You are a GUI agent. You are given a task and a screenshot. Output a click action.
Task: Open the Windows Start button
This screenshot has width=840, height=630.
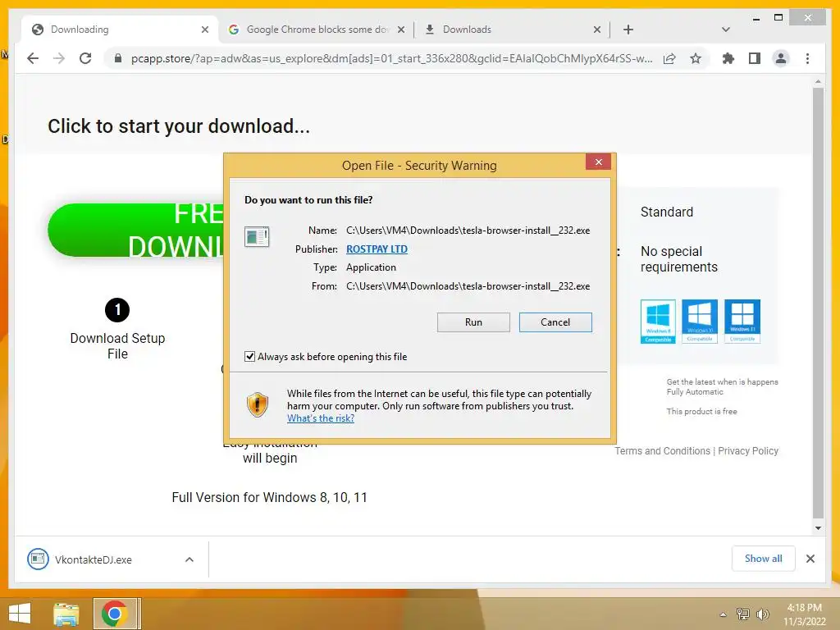[x=20, y=614]
